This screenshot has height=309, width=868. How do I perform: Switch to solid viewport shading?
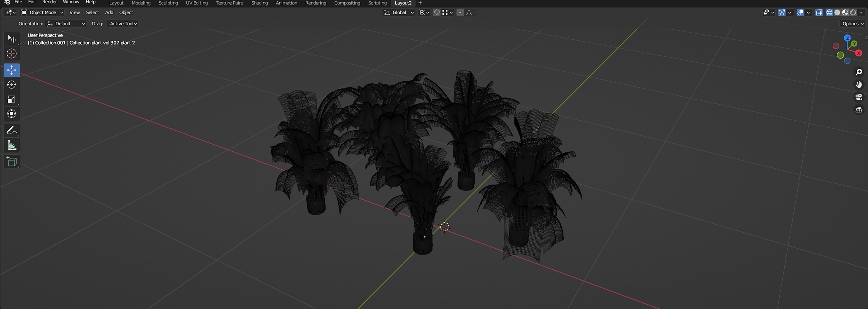pos(837,13)
